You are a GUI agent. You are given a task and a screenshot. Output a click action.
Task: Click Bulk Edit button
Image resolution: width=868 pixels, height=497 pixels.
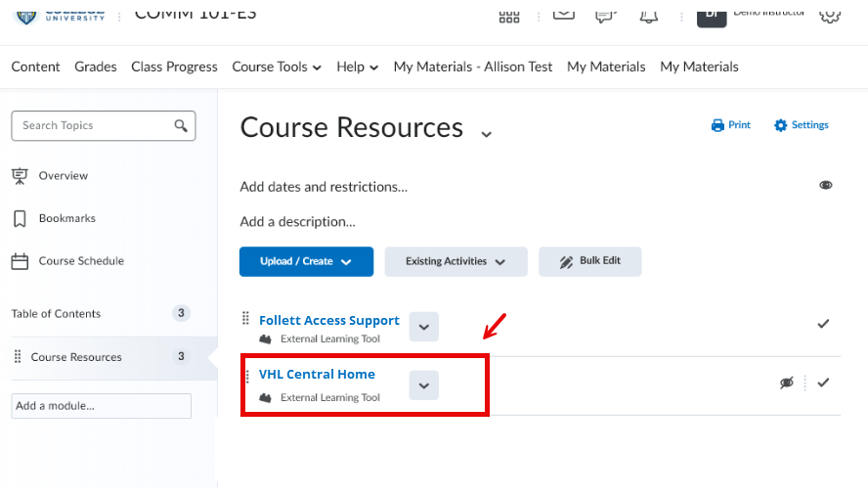coord(590,261)
